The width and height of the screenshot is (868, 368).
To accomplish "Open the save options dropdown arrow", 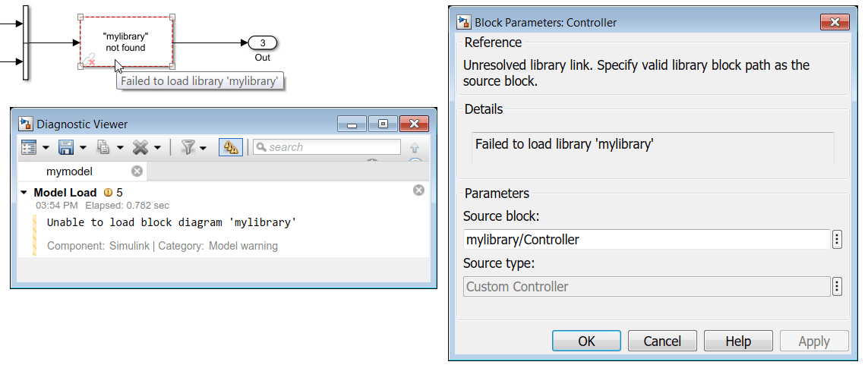I will coord(82,148).
